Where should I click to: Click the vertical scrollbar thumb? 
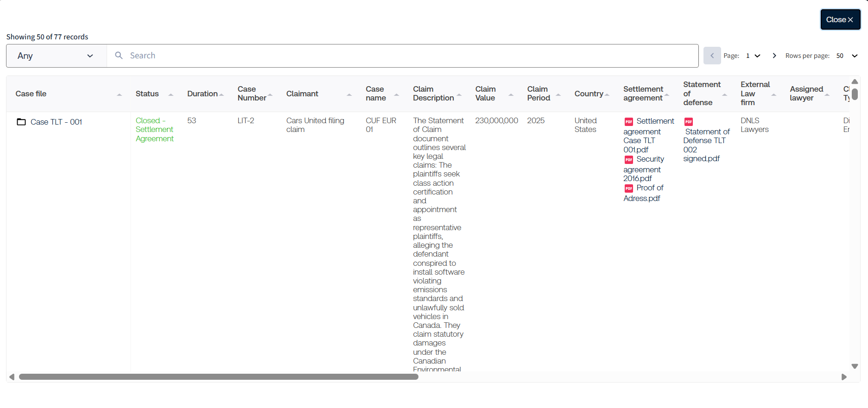point(855,94)
